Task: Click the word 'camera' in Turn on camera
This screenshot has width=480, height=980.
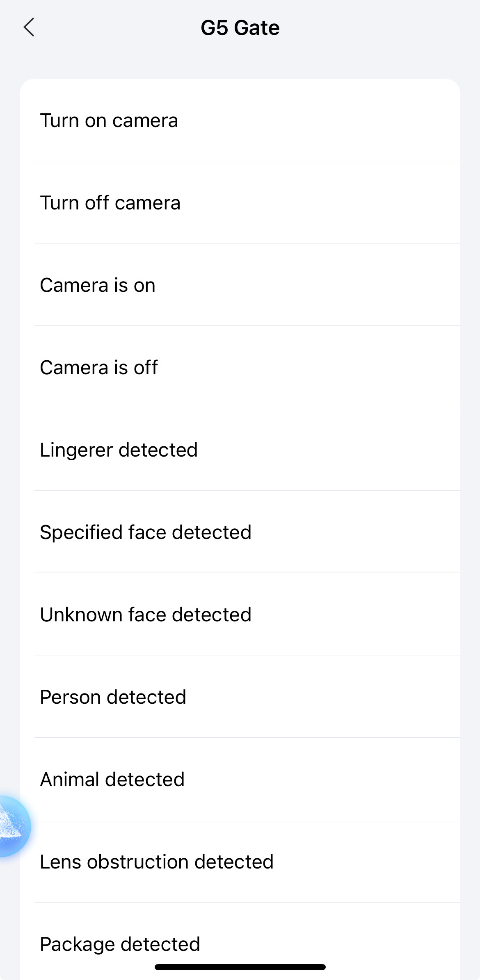Action: tap(145, 121)
